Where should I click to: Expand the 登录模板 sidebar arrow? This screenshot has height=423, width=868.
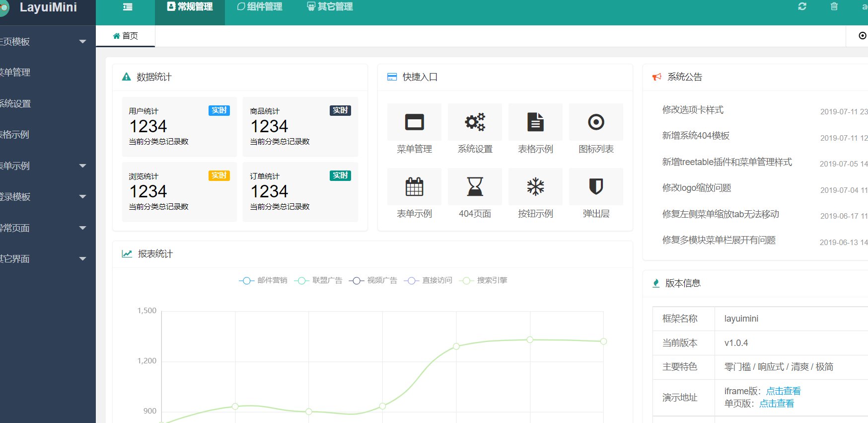[x=83, y=197]
